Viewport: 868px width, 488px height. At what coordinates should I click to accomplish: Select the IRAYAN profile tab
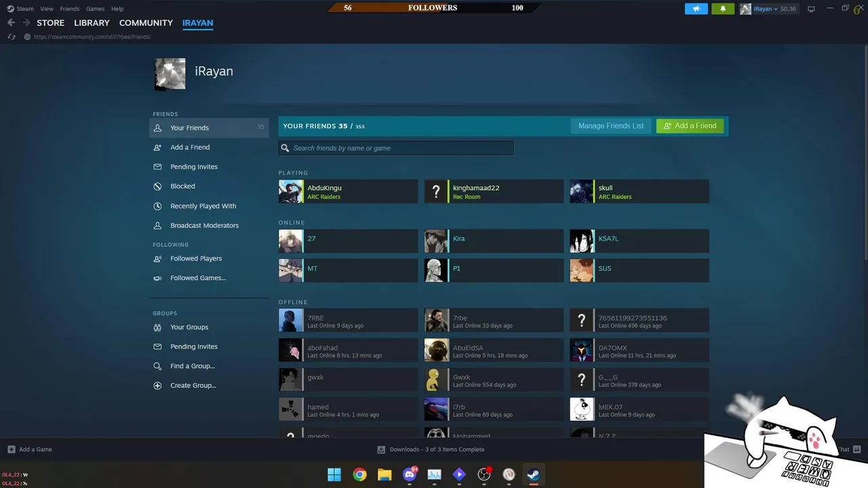tap(197, 22)
